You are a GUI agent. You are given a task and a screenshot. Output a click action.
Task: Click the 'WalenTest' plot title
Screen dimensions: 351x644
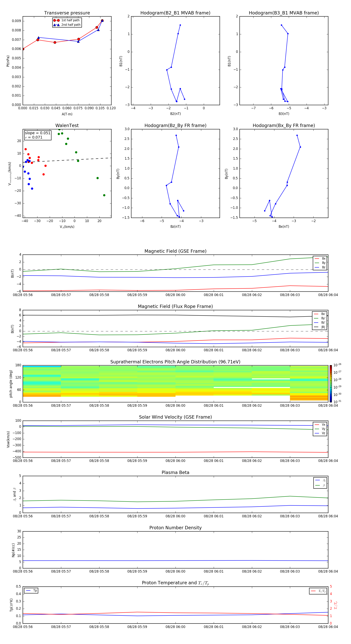[67, 125]
